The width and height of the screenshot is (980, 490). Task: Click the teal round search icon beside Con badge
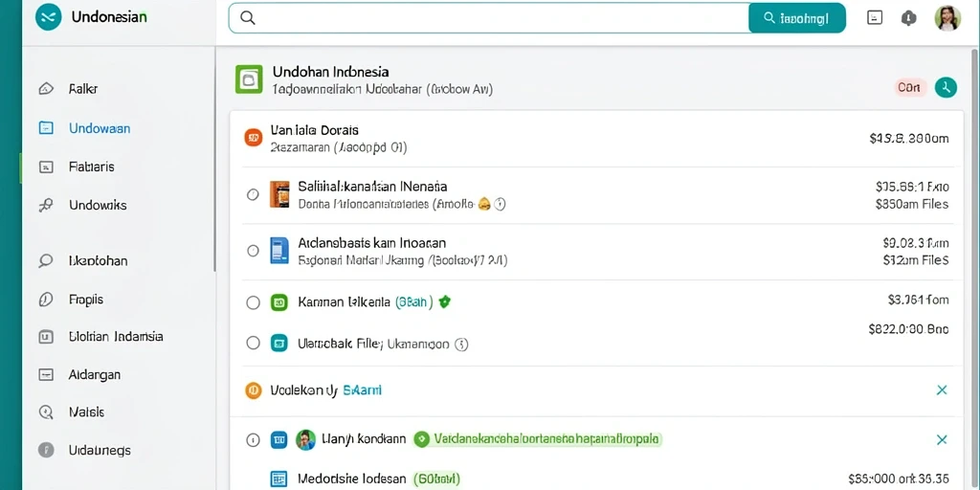coord(947,88)
